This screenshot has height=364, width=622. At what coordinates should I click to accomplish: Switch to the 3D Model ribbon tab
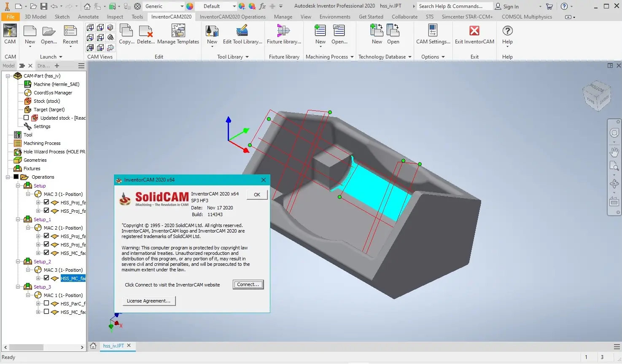[x=35, y=17]
